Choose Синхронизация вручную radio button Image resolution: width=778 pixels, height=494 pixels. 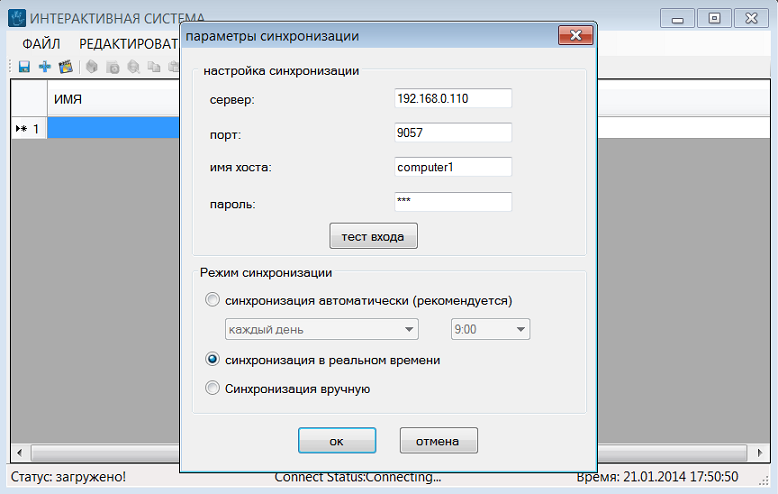pos(211,389)
